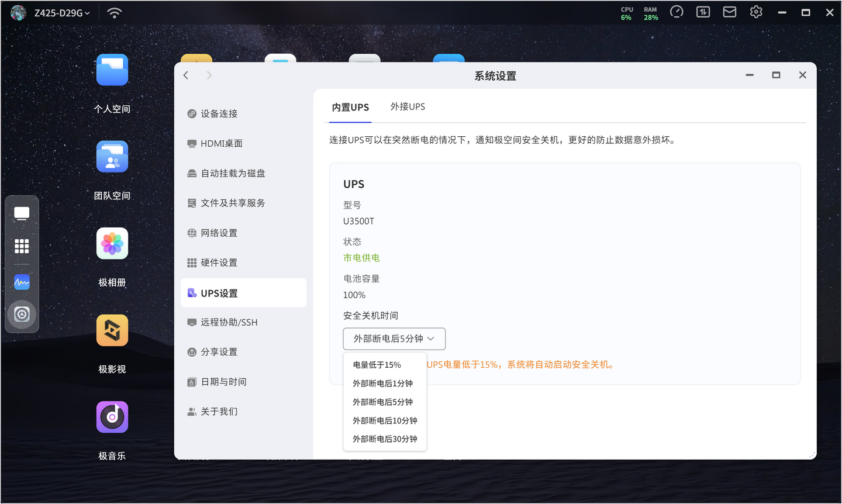
Task: Choose 外部断电后10分钟 from the list
Action: point(385,421)
